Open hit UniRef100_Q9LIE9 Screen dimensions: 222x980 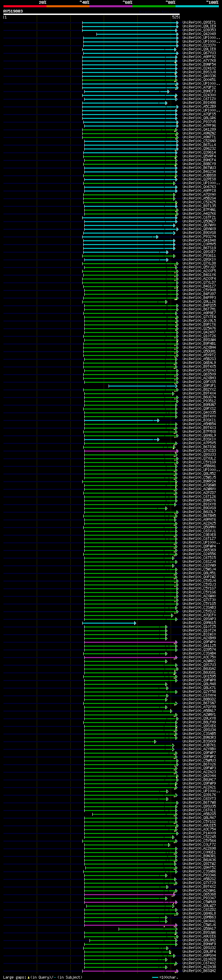[199, 26]
